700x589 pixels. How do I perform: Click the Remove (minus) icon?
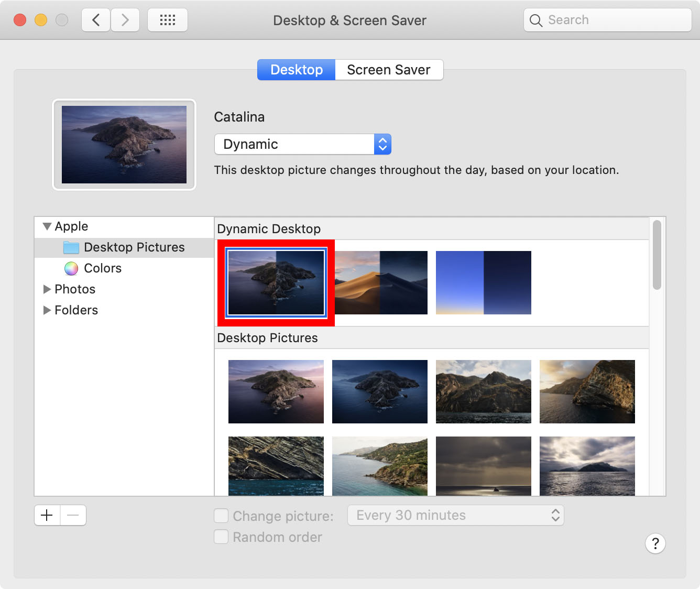coord(73,515)
